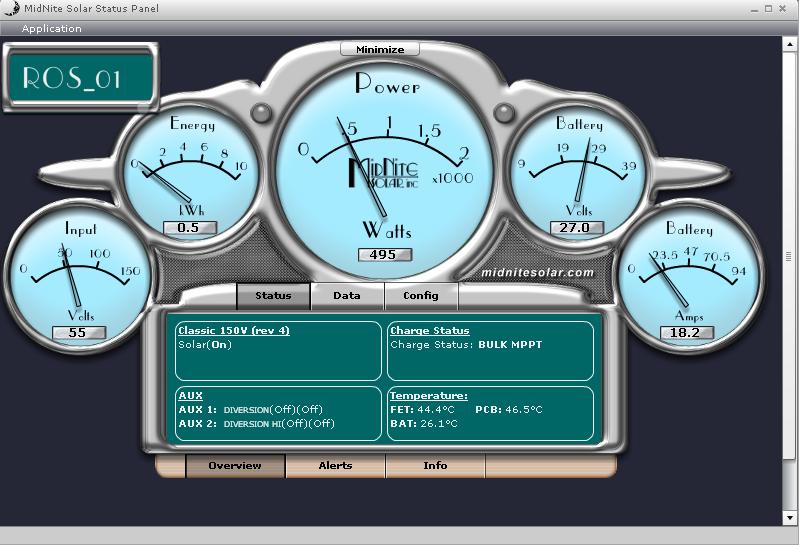Screen dimensions: 799x545
Task: Click the scrollbar down arrow
Action: [x=789, y=518]
